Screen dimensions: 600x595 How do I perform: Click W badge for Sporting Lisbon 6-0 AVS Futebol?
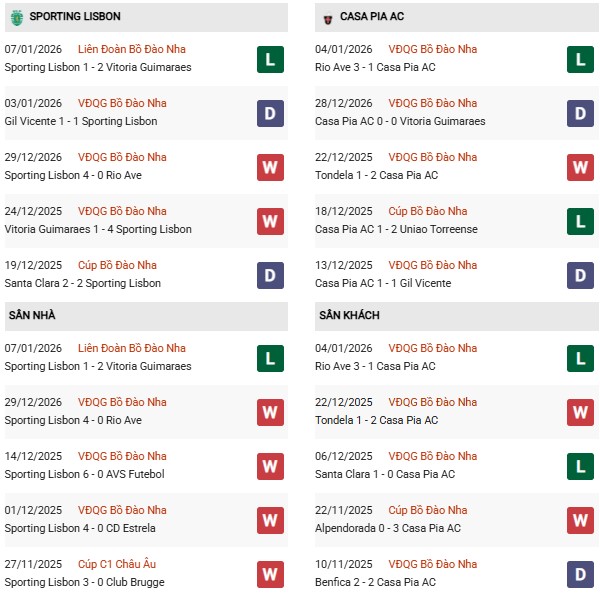point(269,466)
